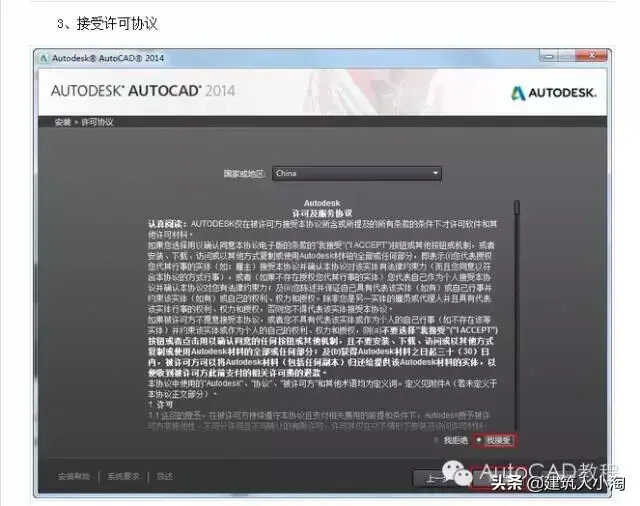Image resolution: width=640 pixels, height=506 pixels.
Task: Click the 认真阅读 bold heading in the agreement
Action: 168,224
